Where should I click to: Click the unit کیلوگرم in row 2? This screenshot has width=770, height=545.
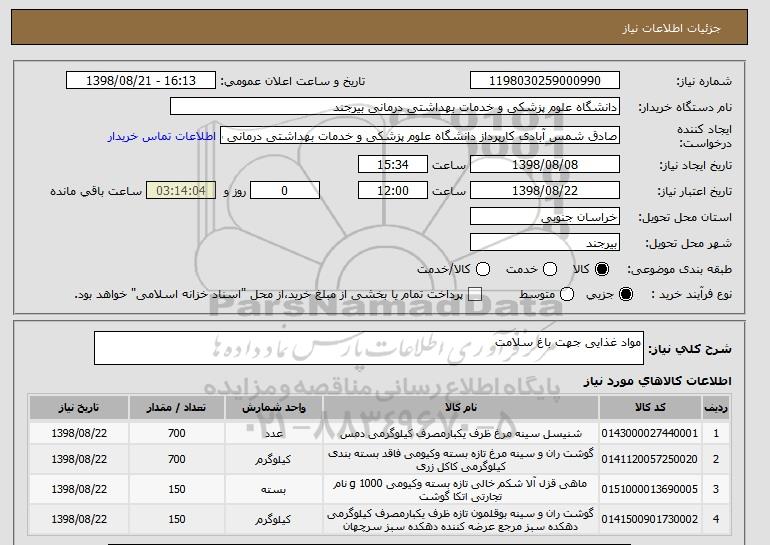tap(274, 460)
